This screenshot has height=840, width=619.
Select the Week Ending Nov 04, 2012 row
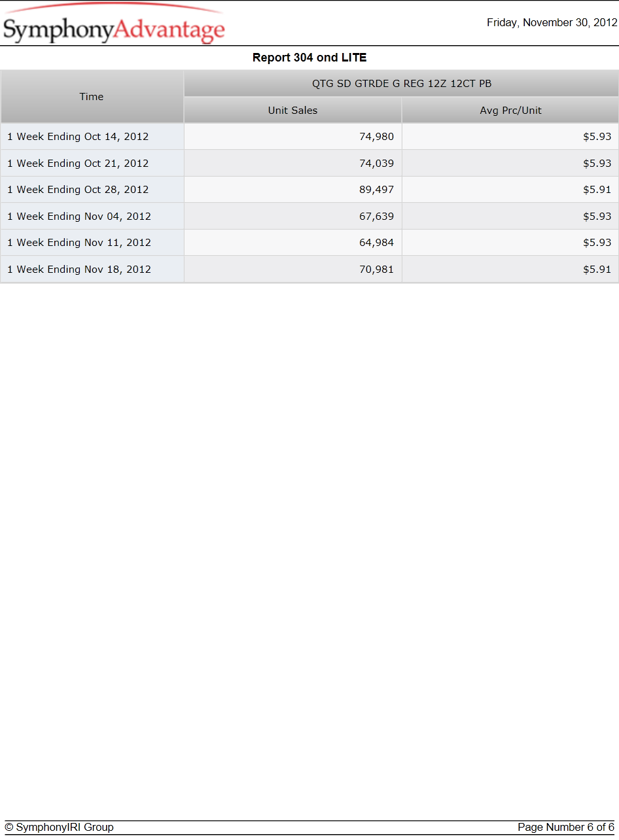[309, 216]
